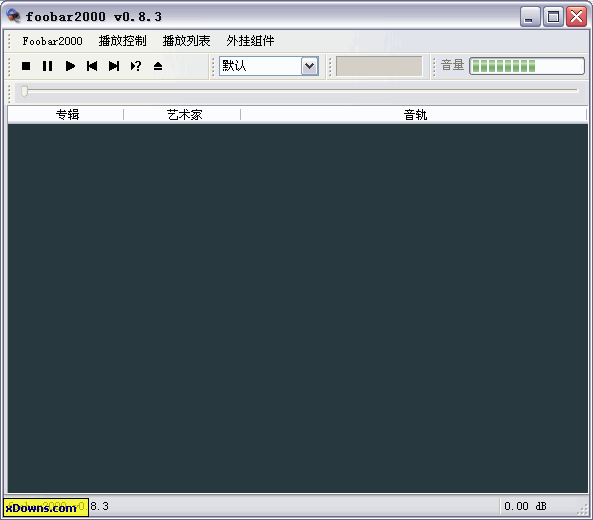Start playback with the Play button
This screenshot has width=593, height=520.
(70, 66)
